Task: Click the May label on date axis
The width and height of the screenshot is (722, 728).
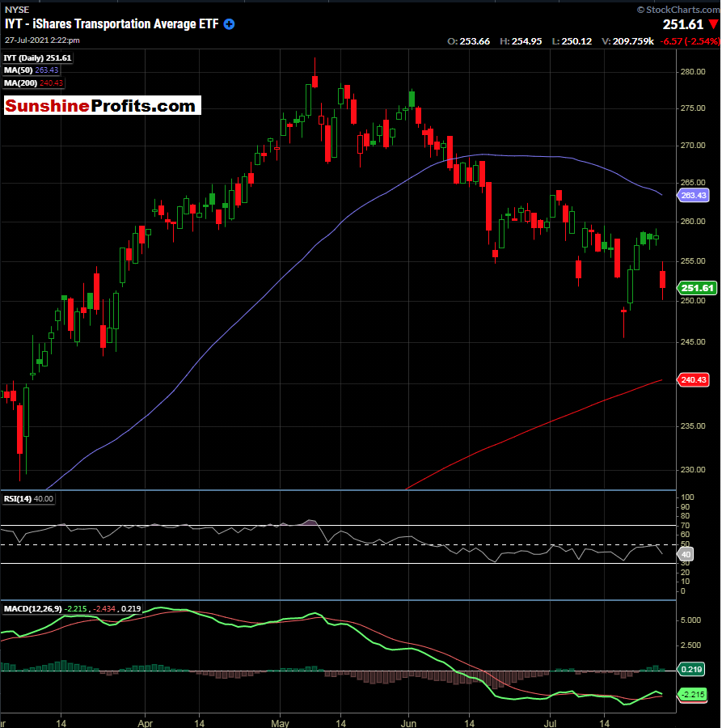Action: click(281, 723)
